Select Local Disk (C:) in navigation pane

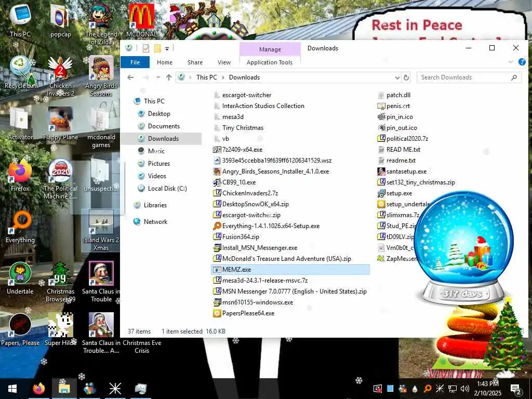click(x=167, y=188)
